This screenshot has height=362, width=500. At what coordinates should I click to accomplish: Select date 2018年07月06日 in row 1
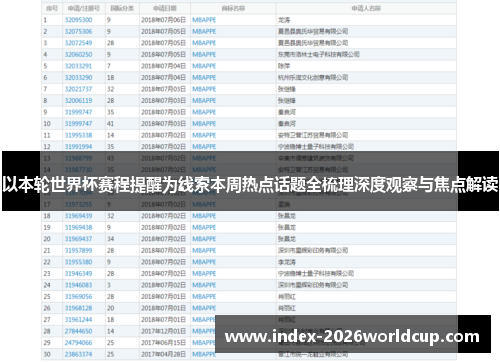(x=163, y=20)
